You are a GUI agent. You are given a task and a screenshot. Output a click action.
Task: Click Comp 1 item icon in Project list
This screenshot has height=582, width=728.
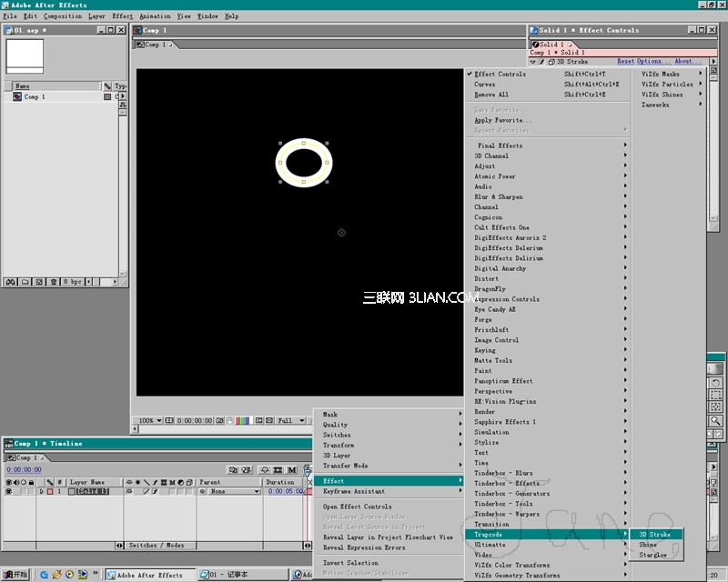point(17,96)
